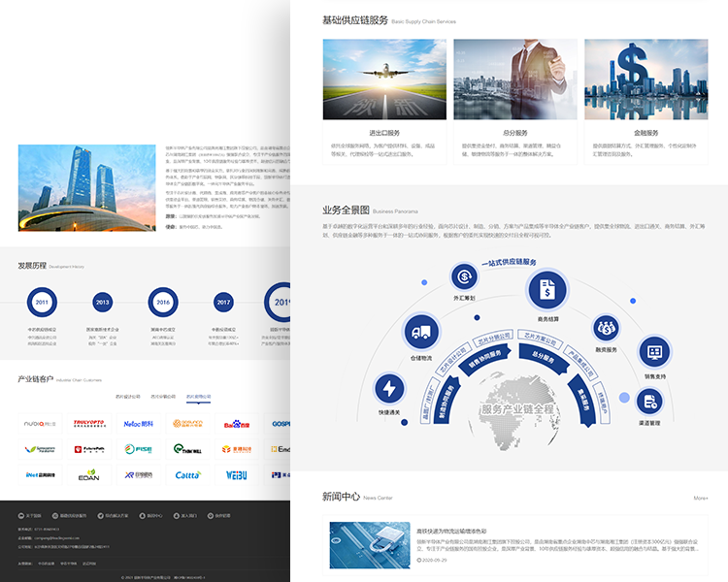The width and height of the screenshot is (728, 582).
Task: Click the FISE customer logo
Action: pyautogui.click(x=139, y=449)
